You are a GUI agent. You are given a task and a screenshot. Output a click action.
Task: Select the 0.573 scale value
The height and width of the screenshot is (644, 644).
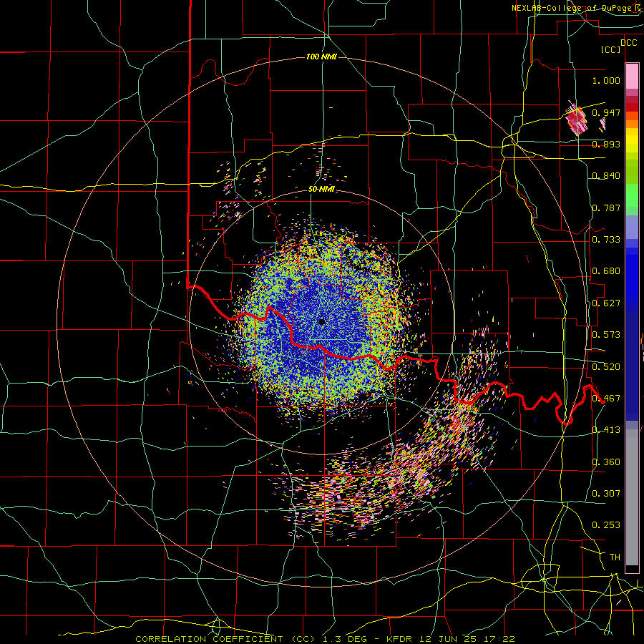click(606, 334)
